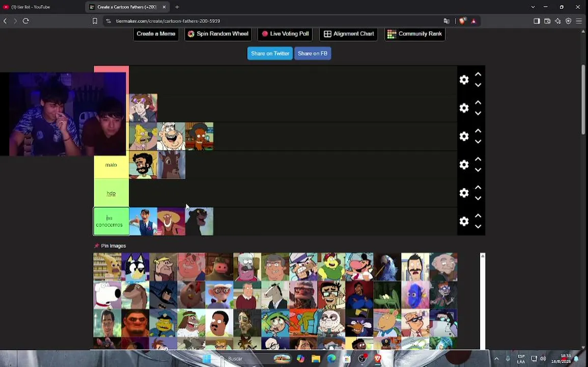Select the Apu image in the third row
The width and height of the screenshot is (588, 367).
point(199,136)
